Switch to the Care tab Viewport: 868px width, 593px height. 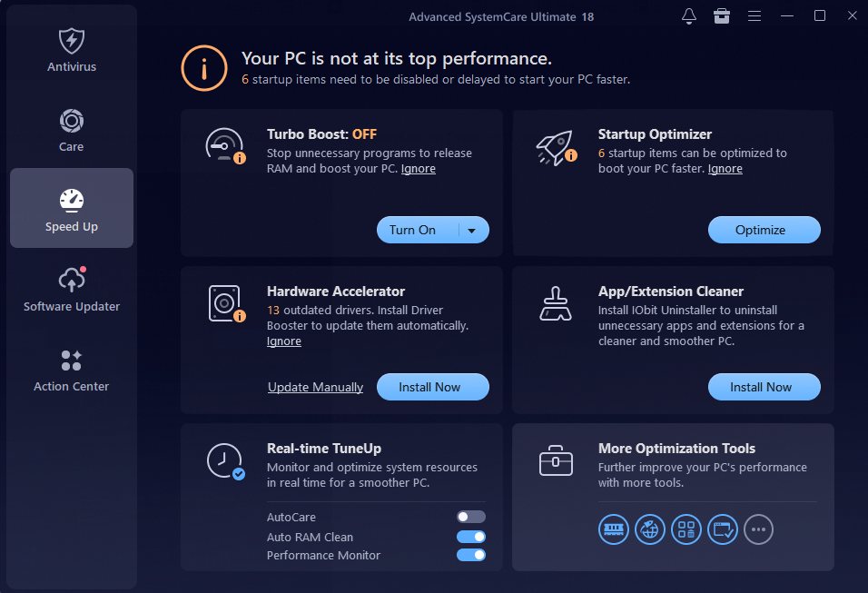tap(72, 130)
